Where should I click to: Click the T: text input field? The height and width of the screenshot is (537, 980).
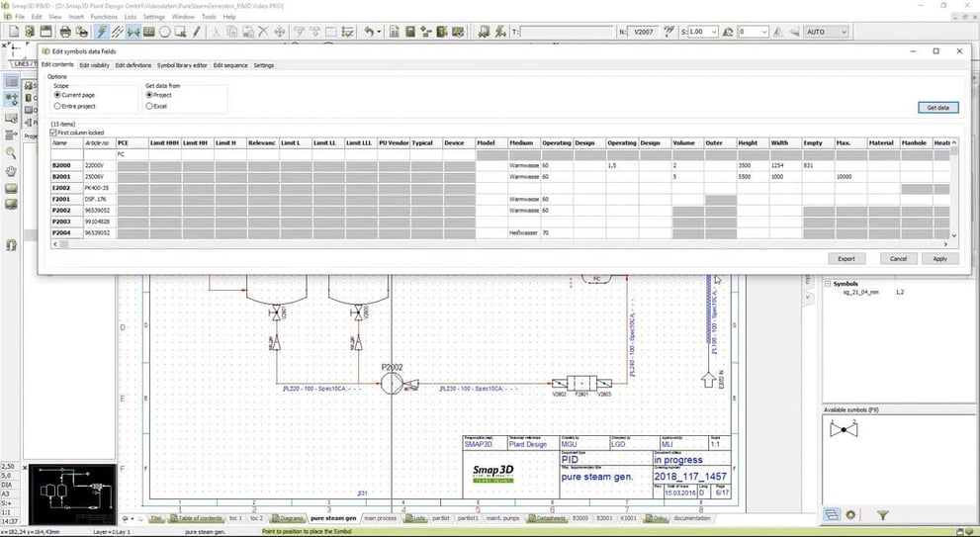click(x=567, y=32)
